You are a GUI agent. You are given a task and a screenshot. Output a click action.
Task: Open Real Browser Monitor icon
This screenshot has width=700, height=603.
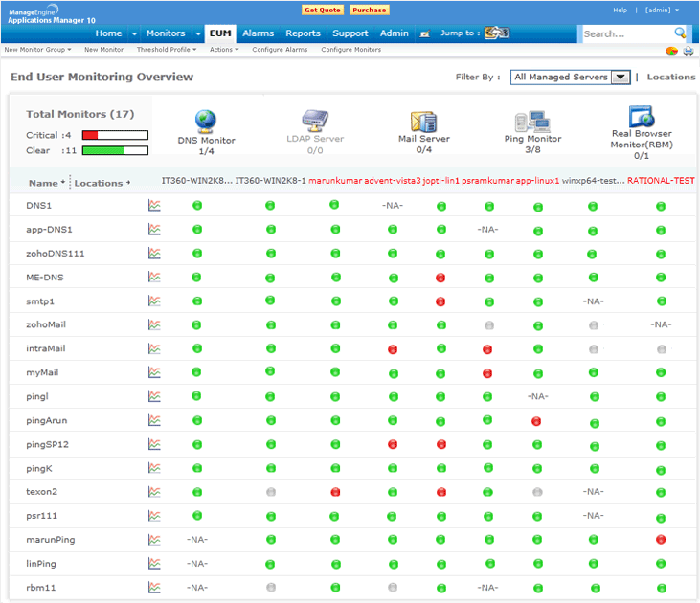(642, 117)
